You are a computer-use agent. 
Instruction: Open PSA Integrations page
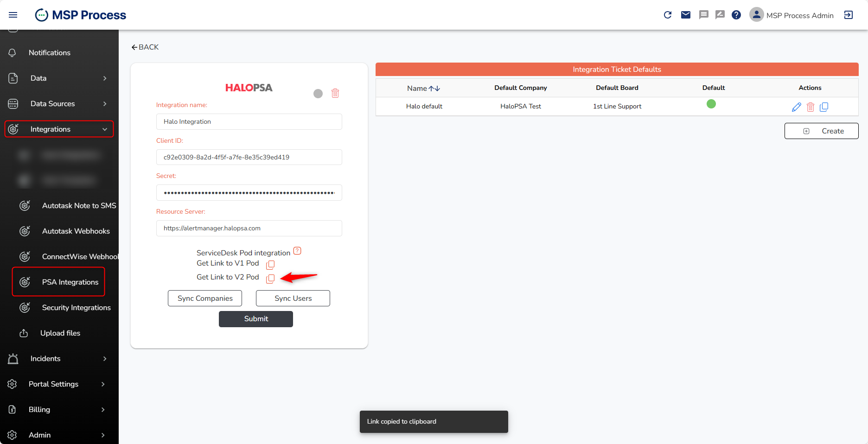pos(59,282)
